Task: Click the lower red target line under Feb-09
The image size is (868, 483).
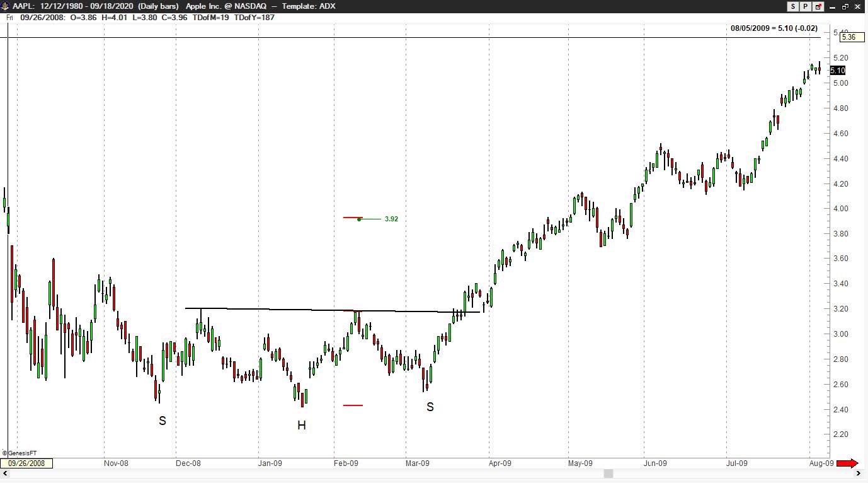Action: pos(353,405)
